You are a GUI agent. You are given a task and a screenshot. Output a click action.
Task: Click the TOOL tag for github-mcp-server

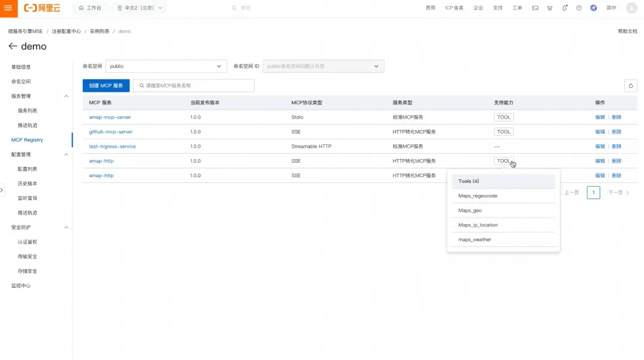(503, 132)
